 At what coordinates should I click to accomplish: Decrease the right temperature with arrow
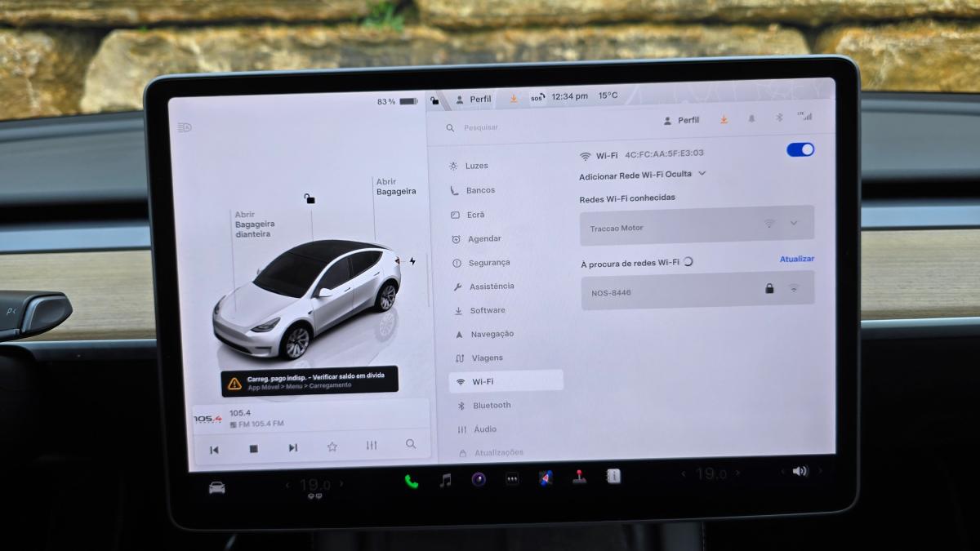coord(684,474)
